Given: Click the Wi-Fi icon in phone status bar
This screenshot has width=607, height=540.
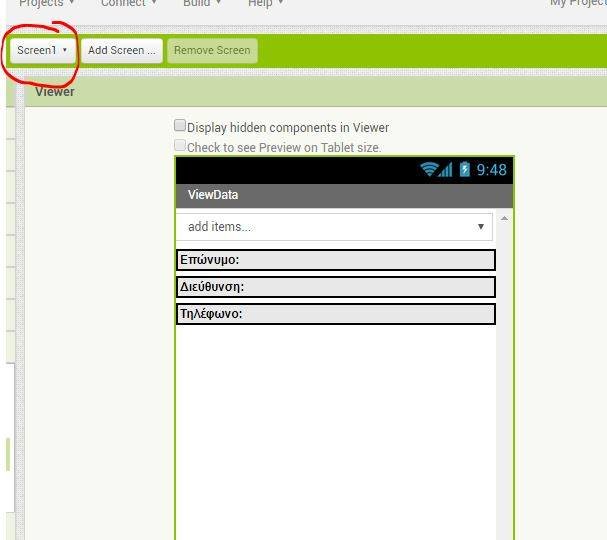Looking at the screenshot, I should tap(429, 169).
